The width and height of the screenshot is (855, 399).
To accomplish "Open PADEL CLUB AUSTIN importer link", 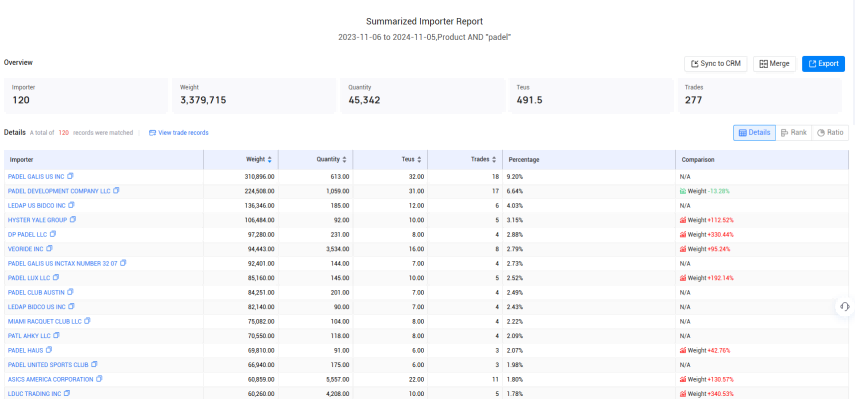I will 36,292.
